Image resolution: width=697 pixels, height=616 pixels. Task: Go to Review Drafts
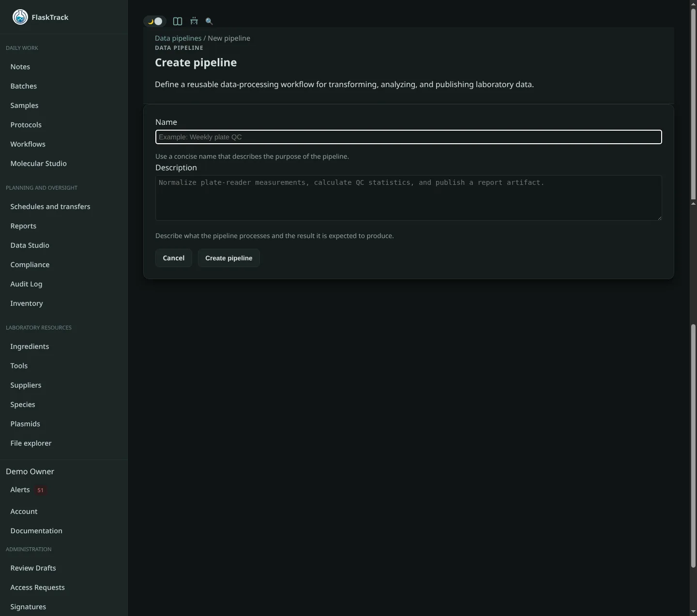point(33,568)
